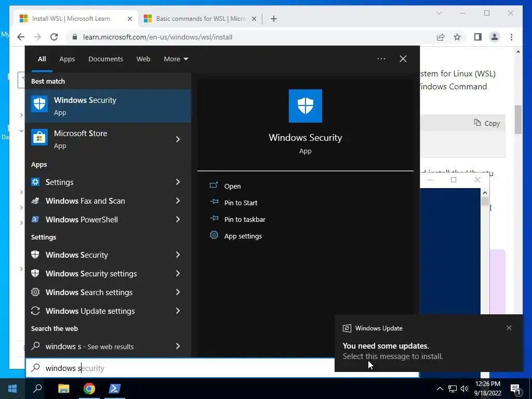Open the taskbar clock and date
The width and height of the screenshot is (532, 399).
coord(487,389)
